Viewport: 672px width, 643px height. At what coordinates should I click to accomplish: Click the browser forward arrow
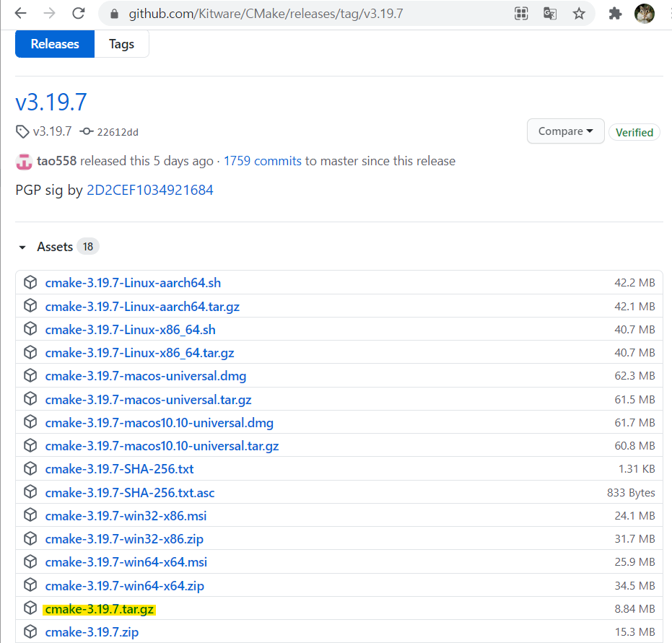point(49,13)
